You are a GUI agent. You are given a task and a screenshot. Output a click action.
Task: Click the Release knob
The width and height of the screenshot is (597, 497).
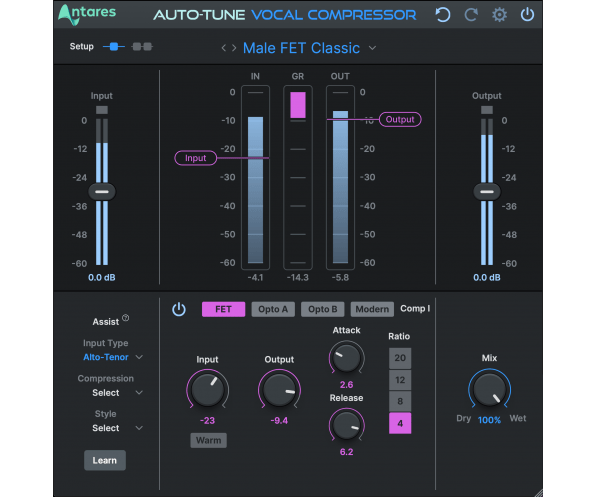tap(346, 425)
